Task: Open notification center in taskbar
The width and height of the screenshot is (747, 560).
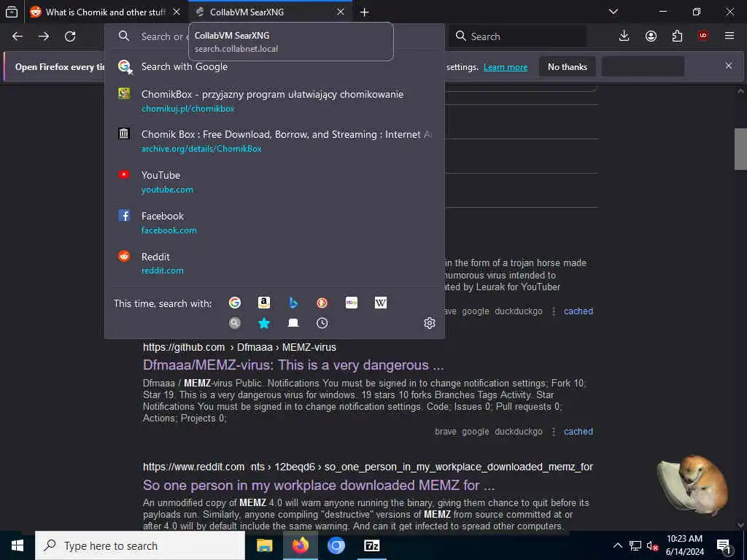Action: pyautogui.click(x=724, y=545)
